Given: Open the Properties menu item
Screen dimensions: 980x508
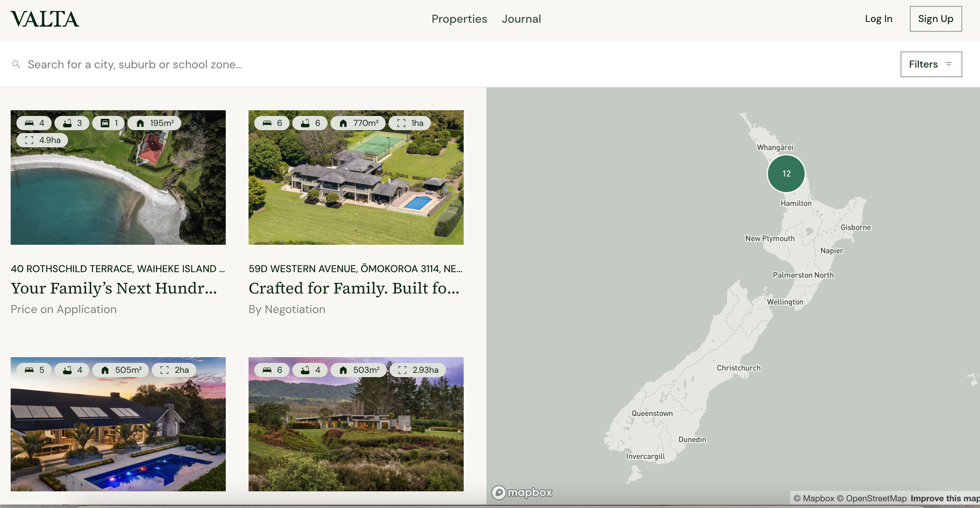Looking at the screenshot, I should click(x=459, y=19).
